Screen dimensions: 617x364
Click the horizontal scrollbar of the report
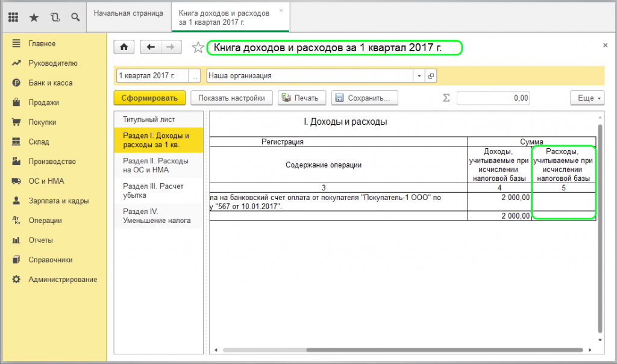click(x=392, y=349)
